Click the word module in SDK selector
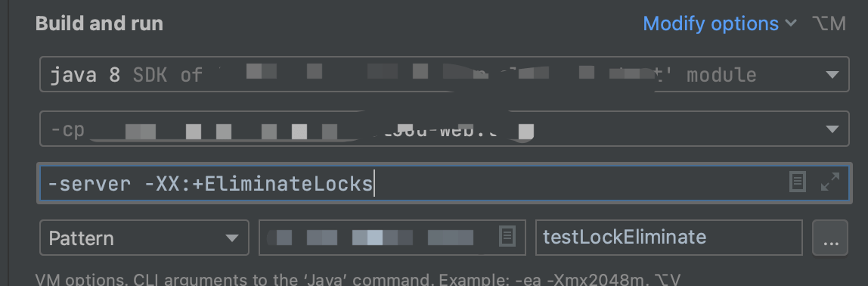The image size is (868, 286). click(721, 75)
